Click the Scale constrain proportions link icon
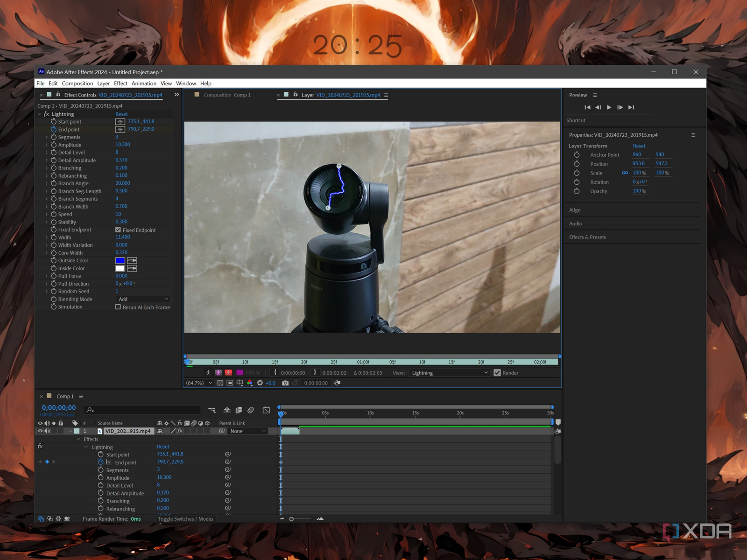 pyautogui.click(x=625, y=173)
